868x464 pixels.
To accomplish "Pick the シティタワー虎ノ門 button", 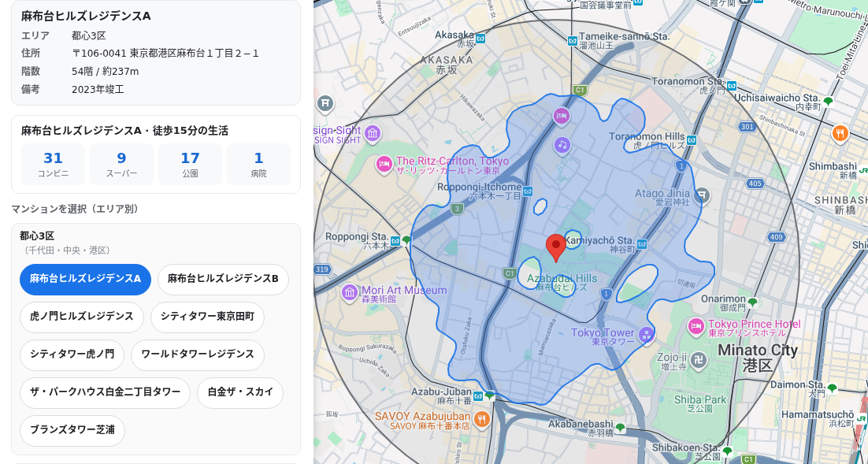I will coord(72,355).
